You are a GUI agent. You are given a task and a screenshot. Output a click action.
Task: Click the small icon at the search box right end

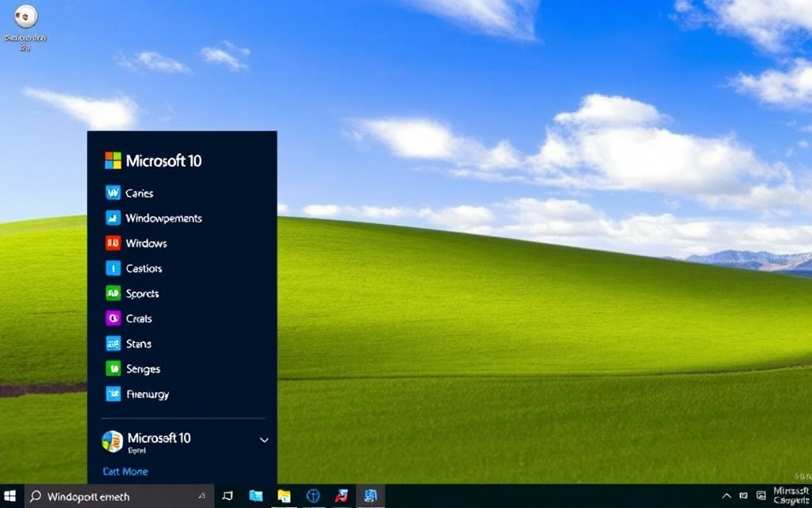click(201, 496)
